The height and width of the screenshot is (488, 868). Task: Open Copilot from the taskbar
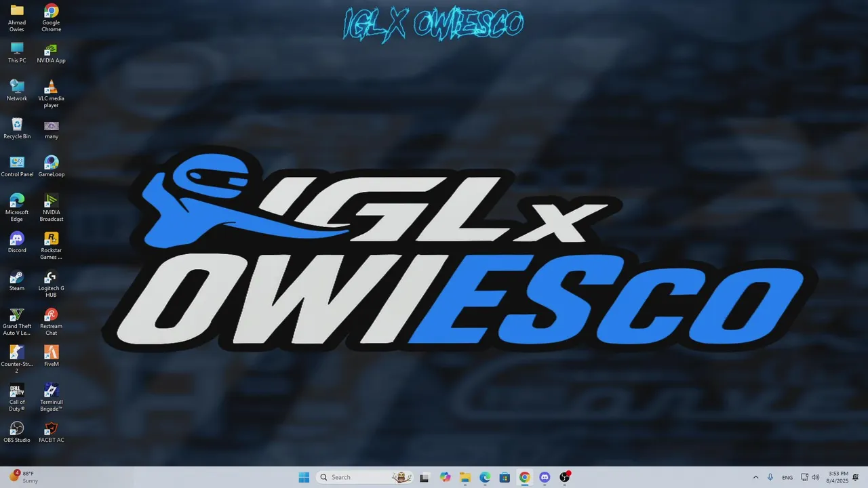[x=445, y=477]
